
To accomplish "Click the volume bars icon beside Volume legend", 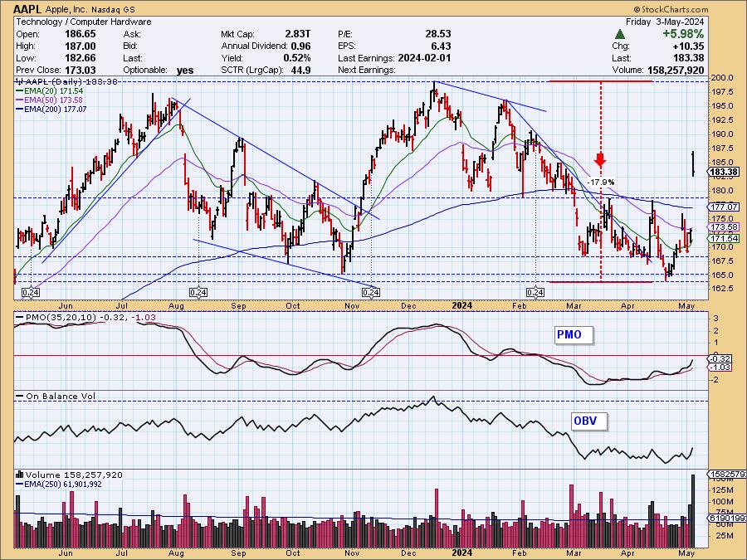I will [20, 475].
